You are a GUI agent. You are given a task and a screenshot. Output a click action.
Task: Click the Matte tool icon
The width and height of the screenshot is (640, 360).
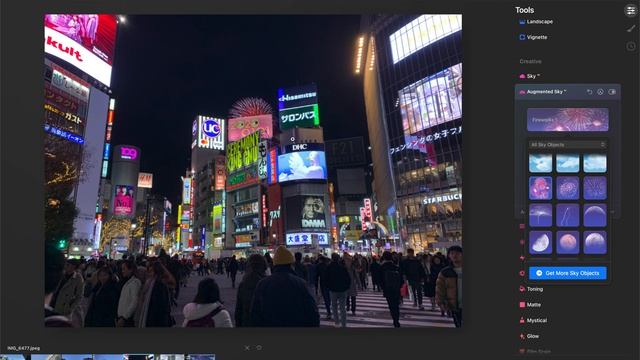point(522,304)
